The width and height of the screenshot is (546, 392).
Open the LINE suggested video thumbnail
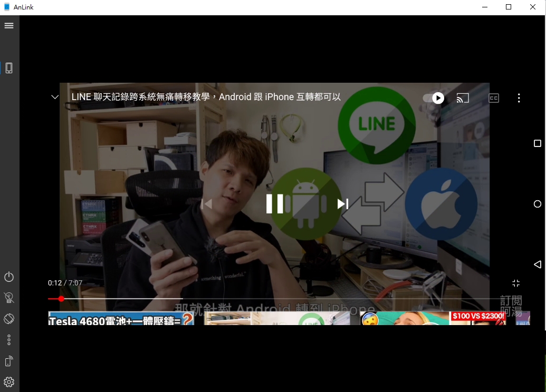tap(277, 318)
